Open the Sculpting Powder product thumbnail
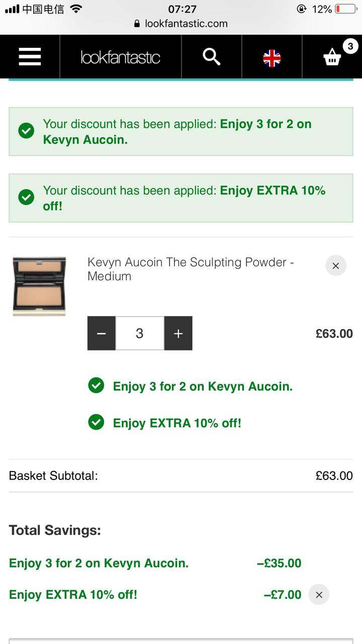 [39, 286]
